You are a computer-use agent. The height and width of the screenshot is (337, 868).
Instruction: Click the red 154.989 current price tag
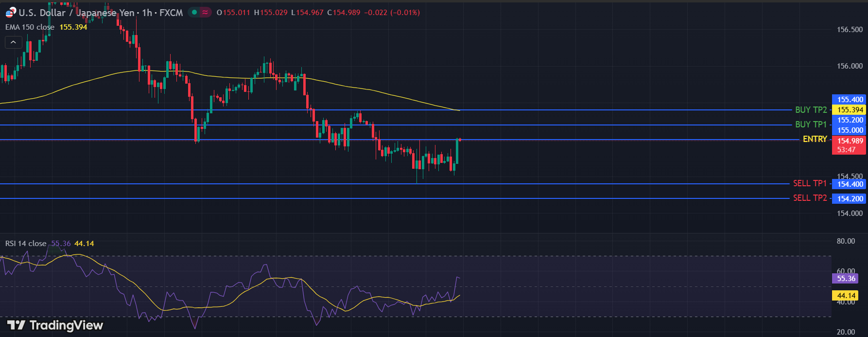pos(850,141)
